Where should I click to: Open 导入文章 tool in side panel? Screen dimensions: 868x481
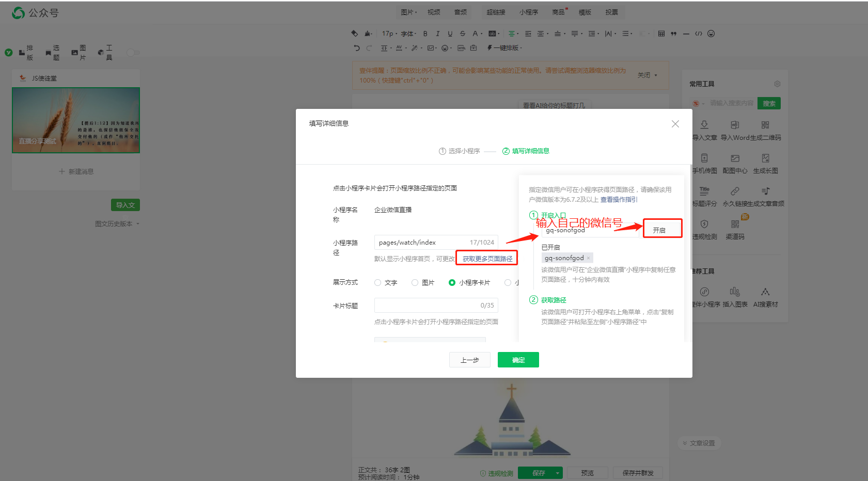(704, 131)
